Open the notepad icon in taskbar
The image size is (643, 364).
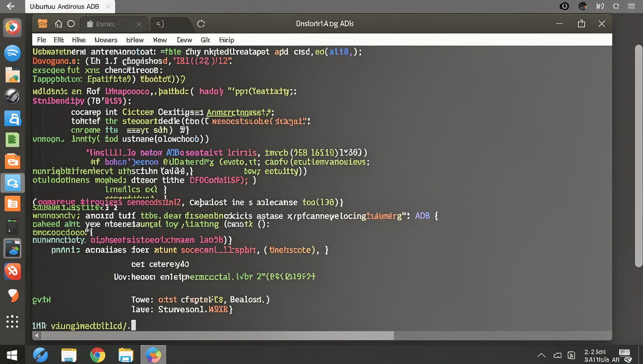69,355
